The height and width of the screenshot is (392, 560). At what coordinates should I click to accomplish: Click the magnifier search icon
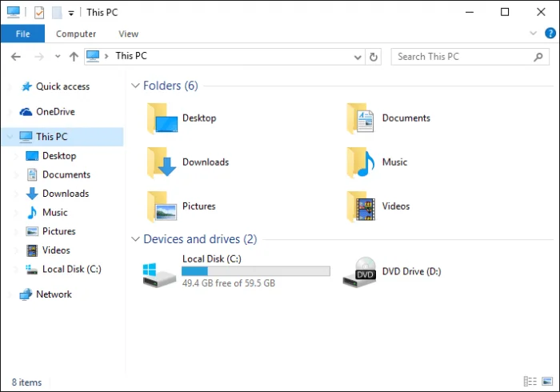(538, 57)
